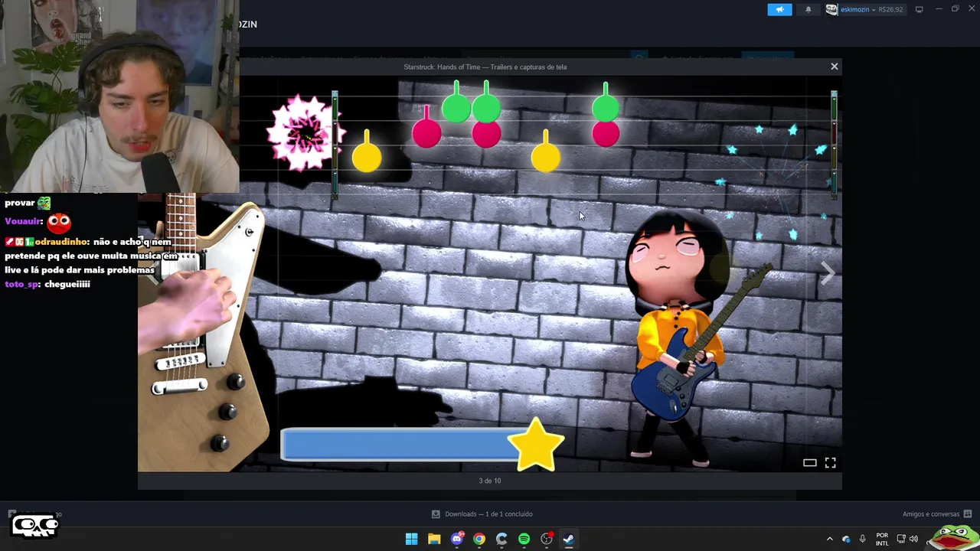Go to the next screenshot arrow

pyautogui.click(x=827, y=272)
